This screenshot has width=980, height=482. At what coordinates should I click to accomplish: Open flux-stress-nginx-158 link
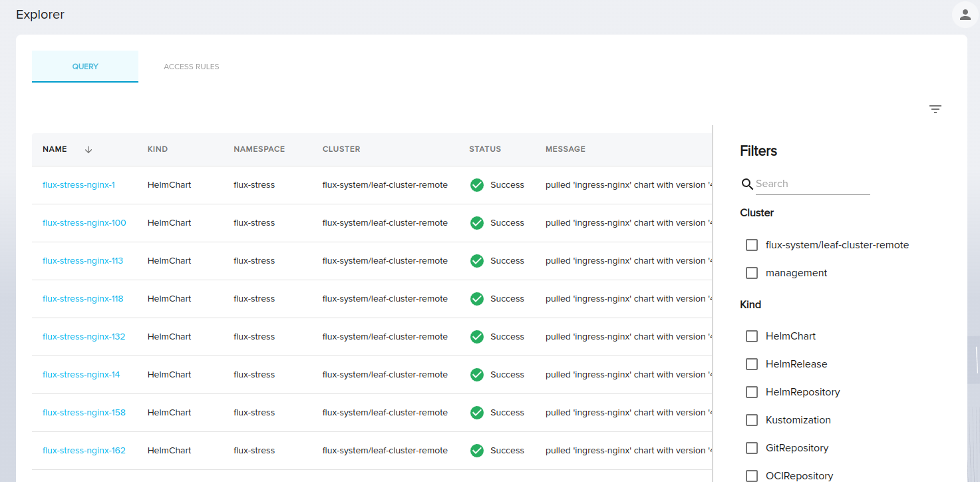point(84,413)
